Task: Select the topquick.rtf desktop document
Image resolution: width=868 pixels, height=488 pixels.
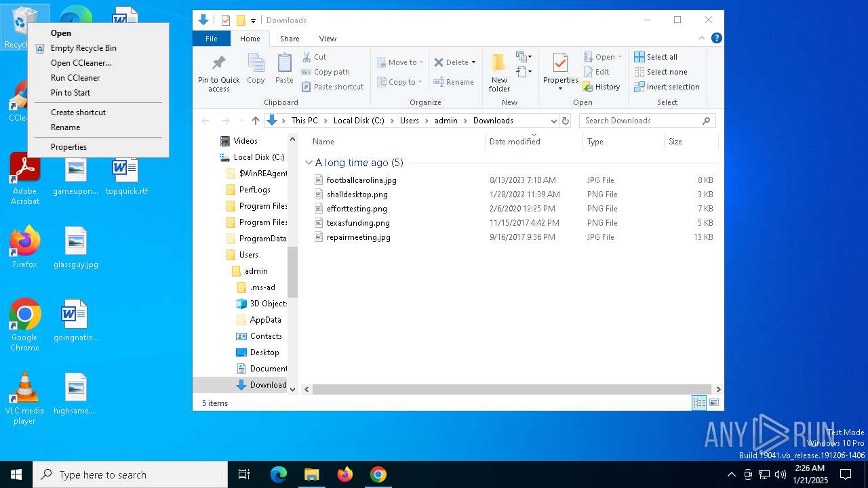Action: point(126,176)
